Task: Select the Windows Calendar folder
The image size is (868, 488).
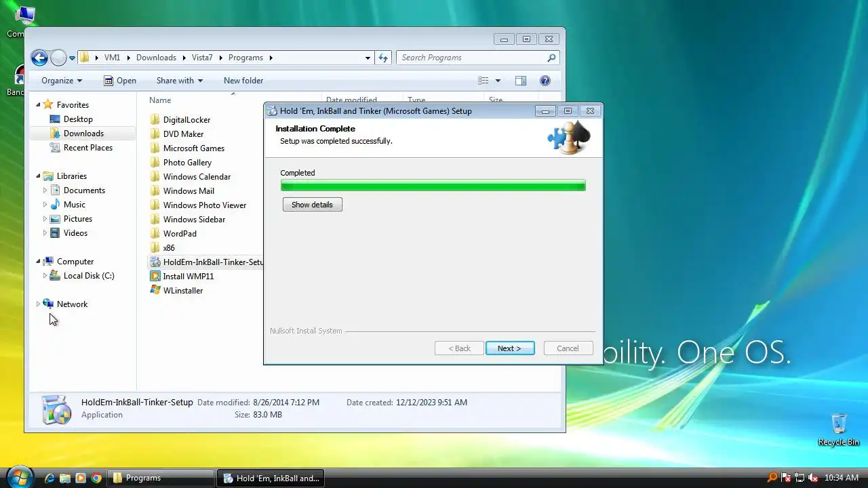Action: [x=197, y=177]
